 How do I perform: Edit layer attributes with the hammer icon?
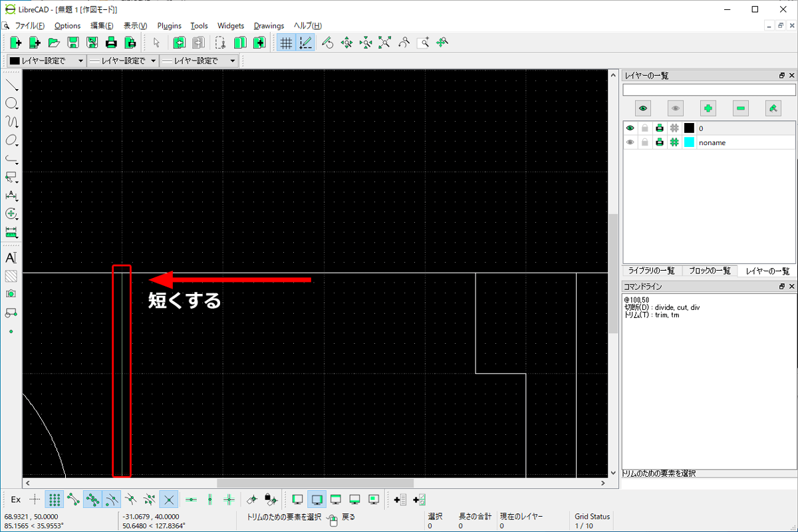click(773, 108)
